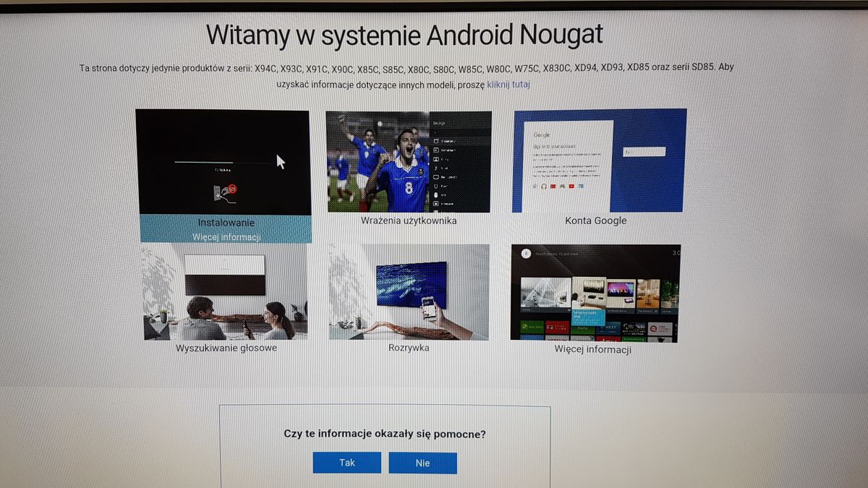The width and height of the screenshot is (868, 488).
Task: Open the Rozrywka TV and phone image
Action: tap(409, 291)
